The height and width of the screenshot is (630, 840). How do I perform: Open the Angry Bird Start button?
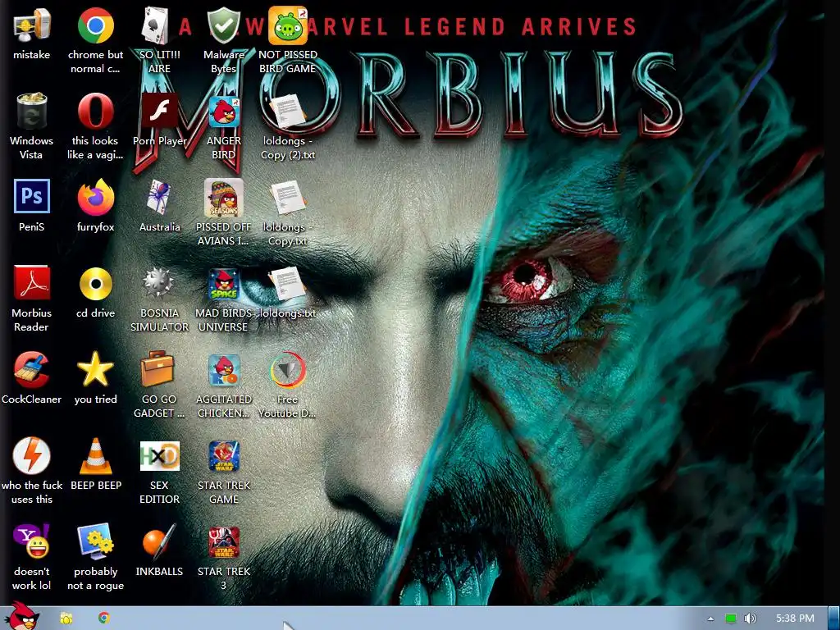tap(22, 615)
